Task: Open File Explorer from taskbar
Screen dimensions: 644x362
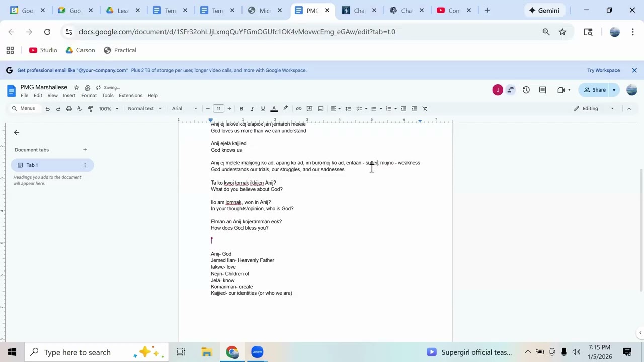Action: pyautogui.click(x=207, y=352)
